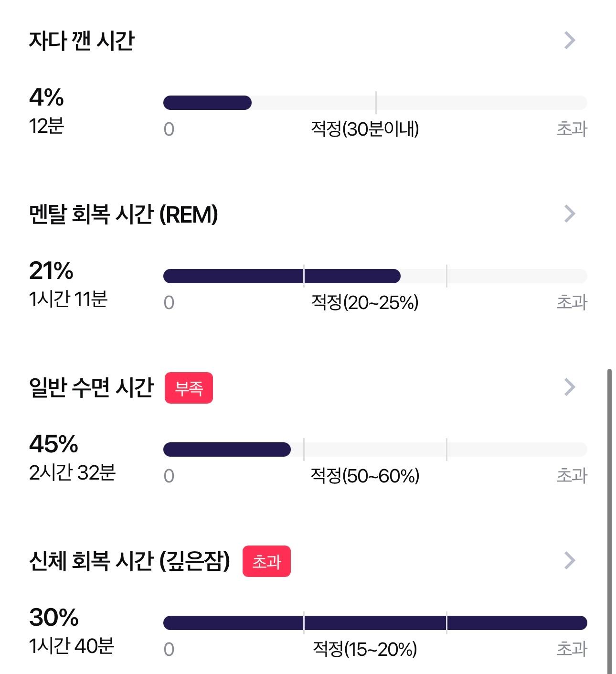Click the 자다 깬 시간 progress bar
616x674 pixels.
pyautogui.click(x=375, y=103)
